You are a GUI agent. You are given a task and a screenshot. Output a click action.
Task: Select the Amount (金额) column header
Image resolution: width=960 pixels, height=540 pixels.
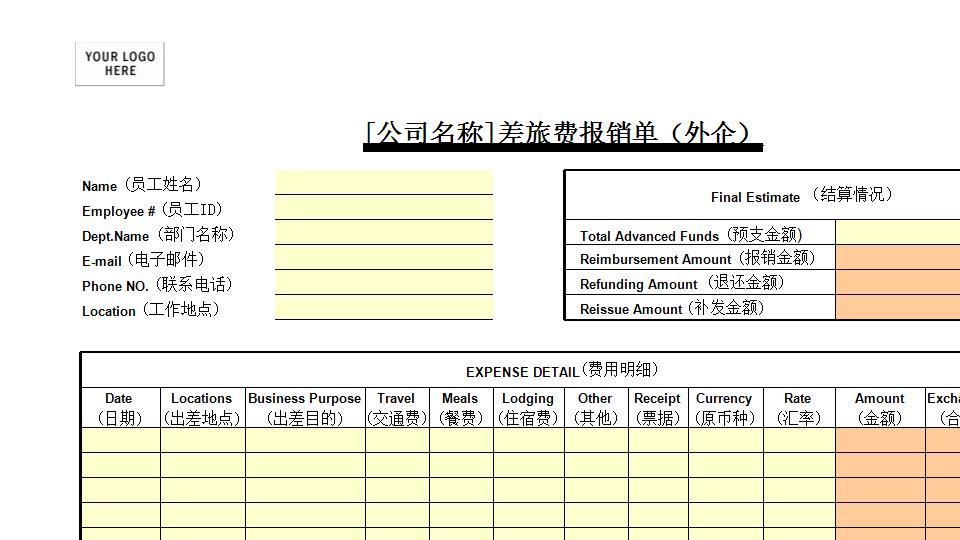880,408
